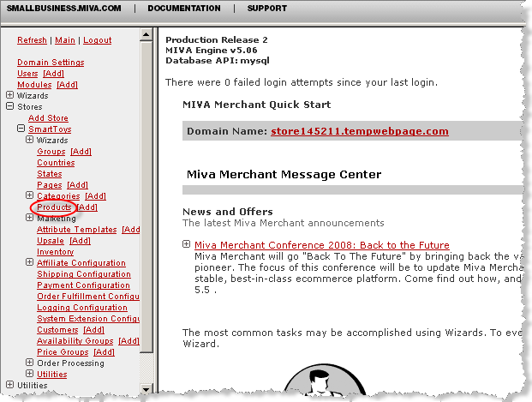This screenshot has width=532, height=402.
Task: Open the Pages link
Action: point(50,185)
